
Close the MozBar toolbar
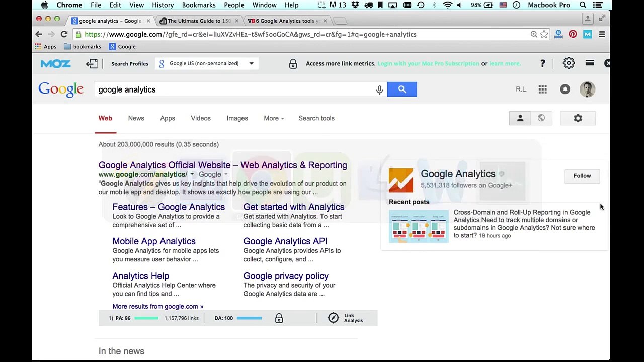point(607,63)
